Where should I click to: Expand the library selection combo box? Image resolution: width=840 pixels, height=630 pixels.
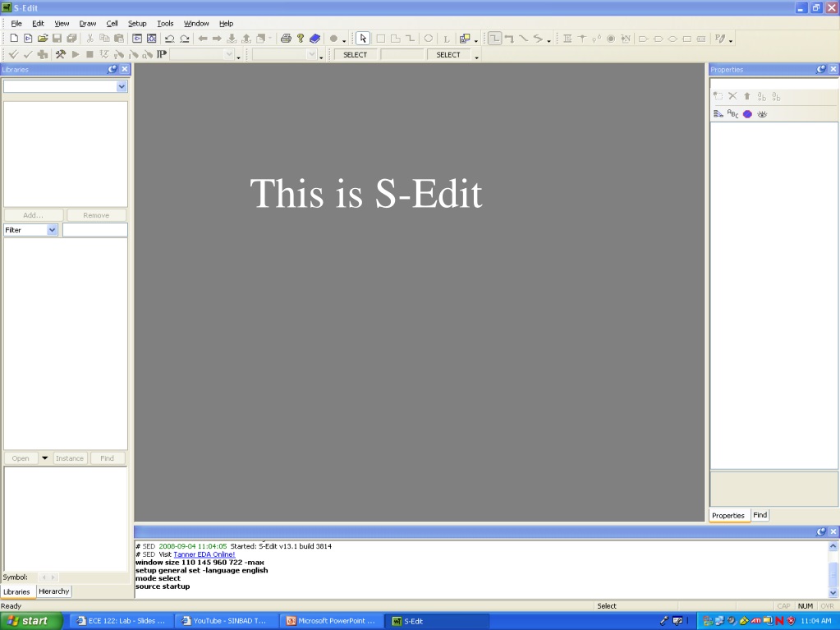click(122, 86)
